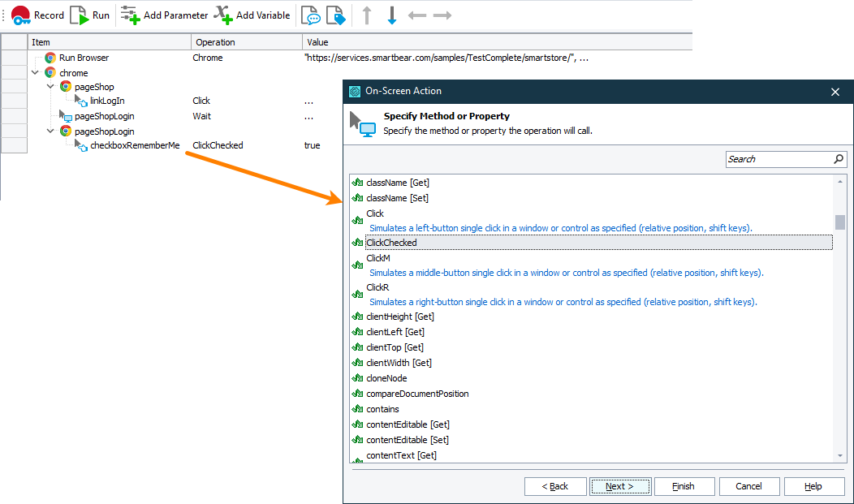854x504 pixels.
Task: Select the Run Browser row
Action: pyautogui.click(x=84, y=58)
